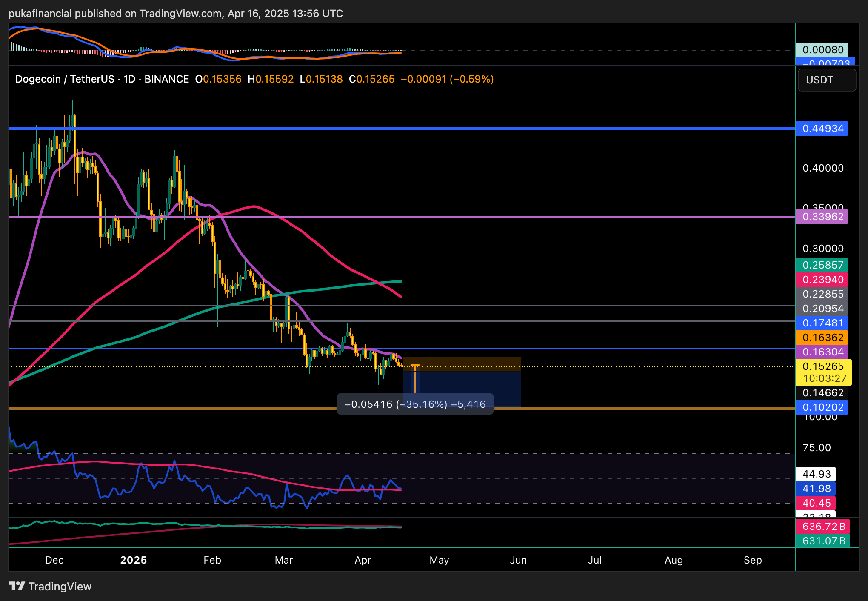Click the purple 0.33962 price label
This screenshot has width=868, height=601.
coord(822,217)
